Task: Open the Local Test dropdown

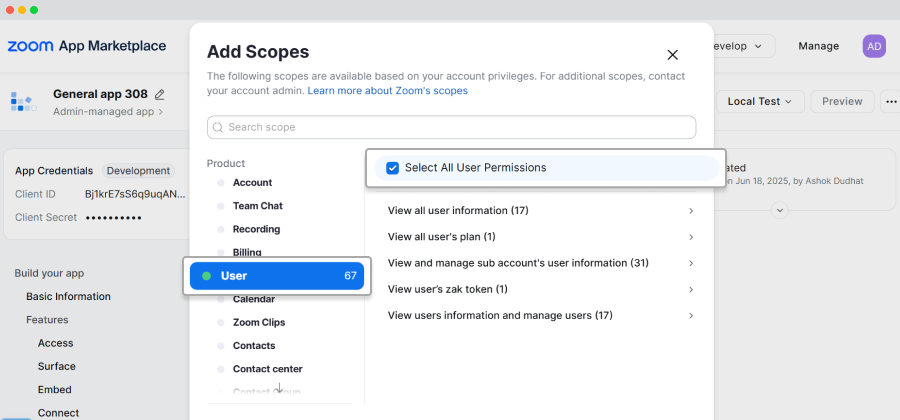Action: [759, 102]
